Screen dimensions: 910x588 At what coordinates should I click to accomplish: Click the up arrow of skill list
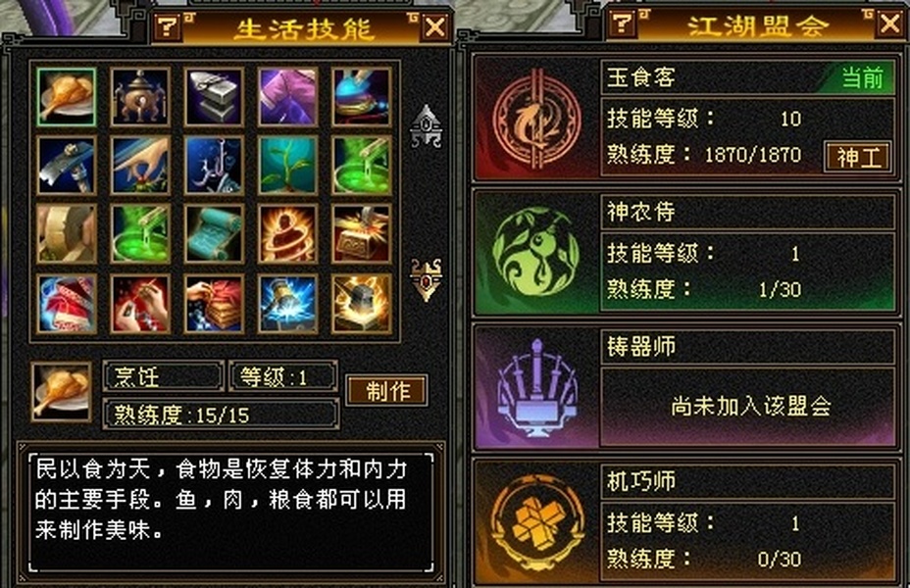coord(427,125)
